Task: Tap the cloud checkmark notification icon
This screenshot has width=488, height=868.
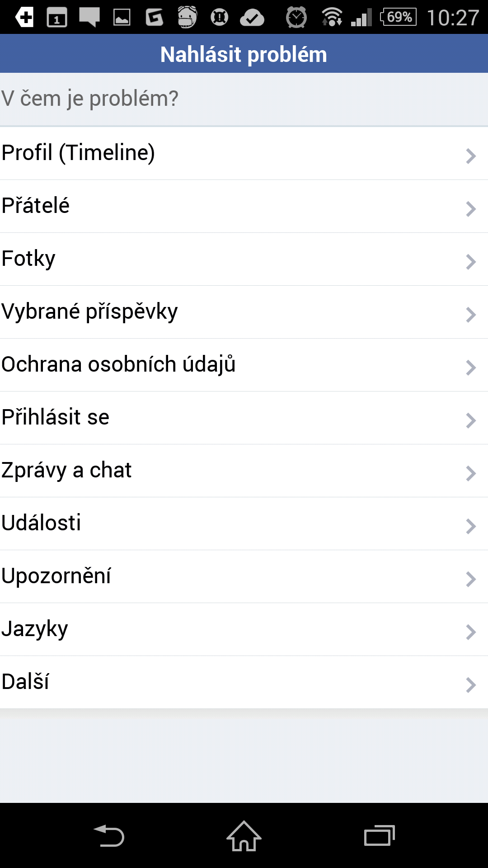Action: point(252,18)
